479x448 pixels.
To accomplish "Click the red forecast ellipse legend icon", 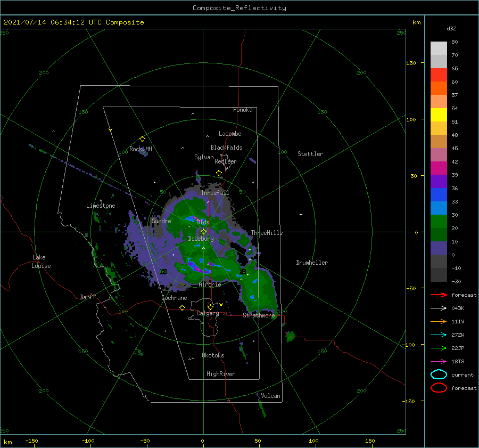I will 439,388.
